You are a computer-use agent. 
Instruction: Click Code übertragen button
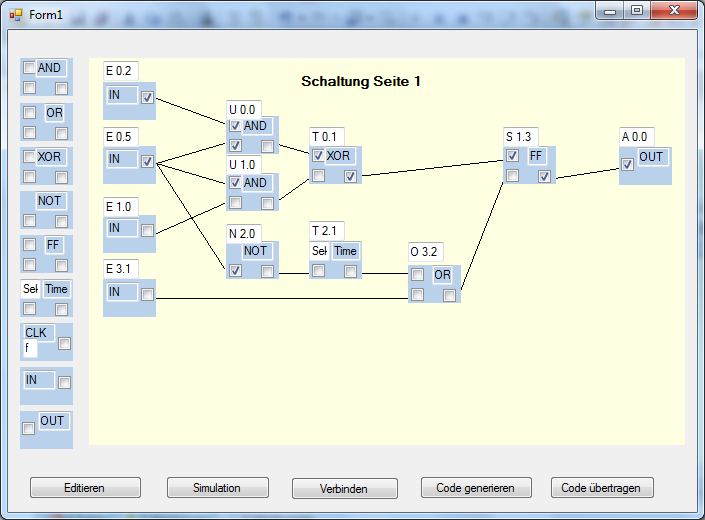[x=602, y=488]
